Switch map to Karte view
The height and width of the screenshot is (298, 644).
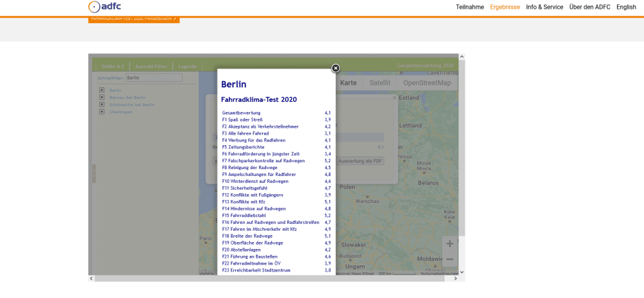(348, 83)
